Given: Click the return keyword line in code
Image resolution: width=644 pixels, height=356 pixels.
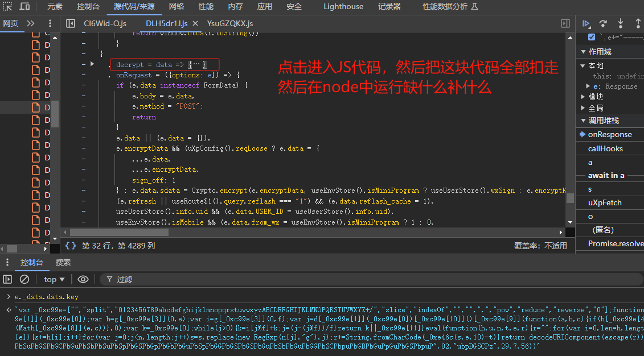Looking at the screenshot, I should (x=144, y=117).
